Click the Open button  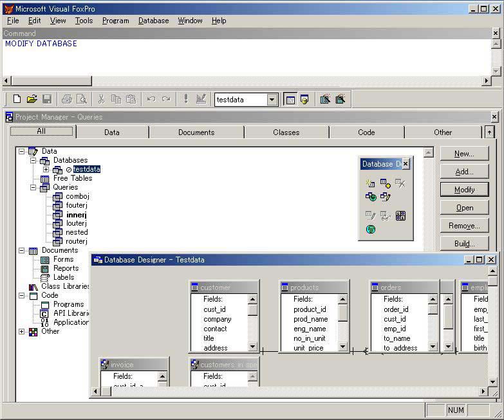464,208
